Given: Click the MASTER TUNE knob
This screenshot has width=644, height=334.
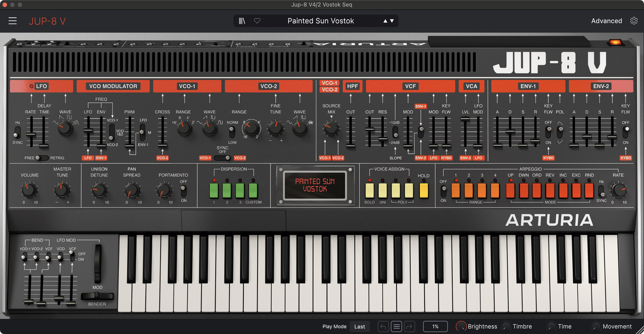Looking at the screenshot, I should tap(62, 189).
